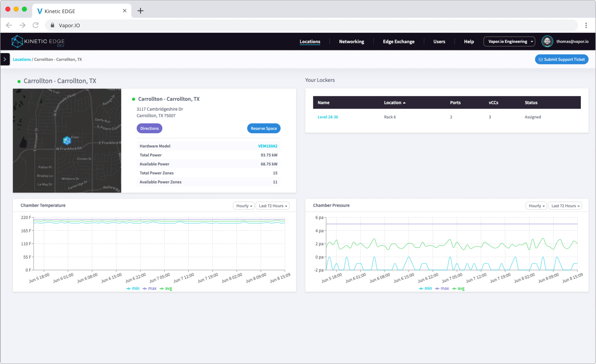Toggle avg series in Chamber Temperature legend
The width and height of the screenshot is (596, 364).
coord(166,289)
